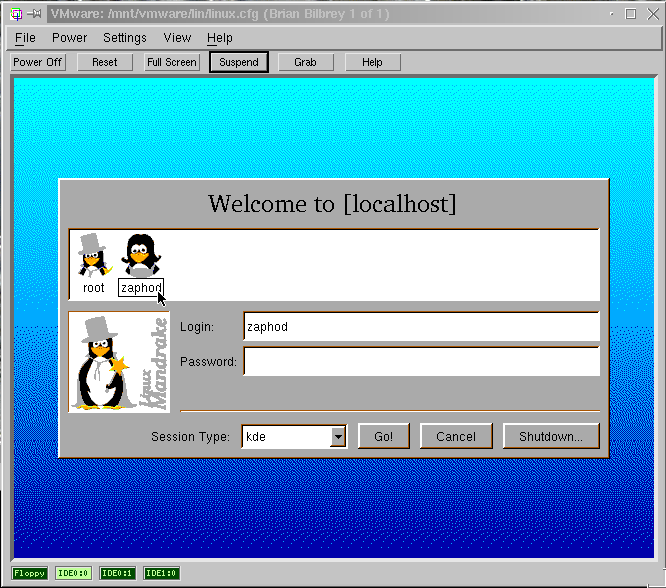The width and height of the screenshot is (666, 588).
Task: Click the Floppy device status indicator
Action: click(30, 573)
